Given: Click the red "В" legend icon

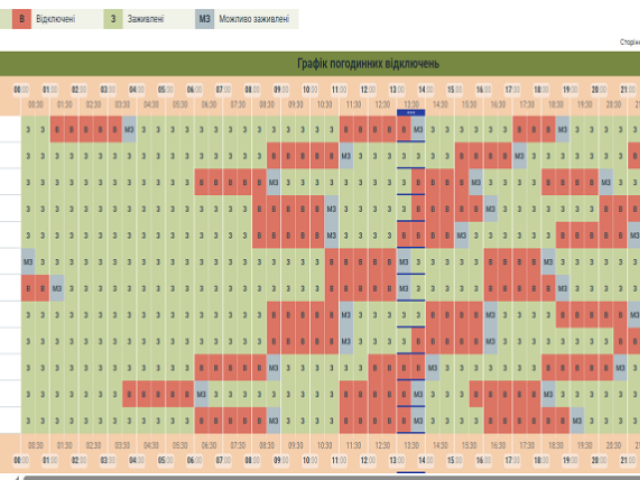Looking at the screenshot, I should (x=20, y=20).
